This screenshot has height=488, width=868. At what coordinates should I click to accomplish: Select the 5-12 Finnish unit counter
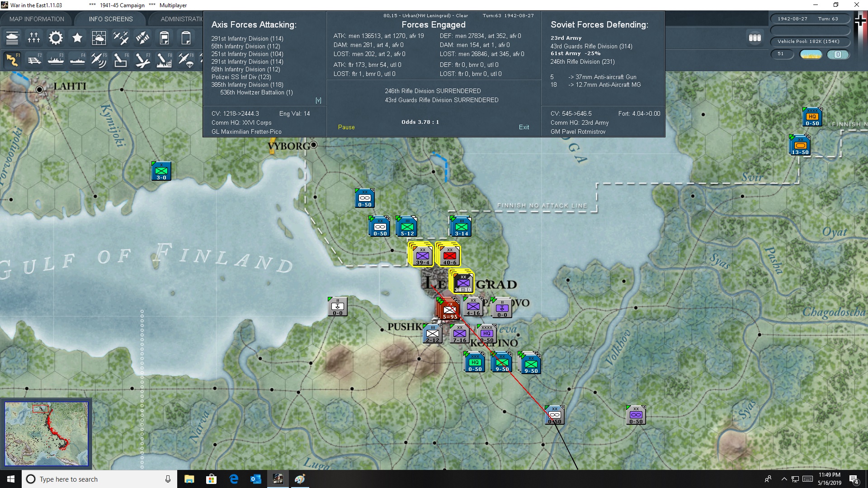pyautogui.click(x=407, y=227)
